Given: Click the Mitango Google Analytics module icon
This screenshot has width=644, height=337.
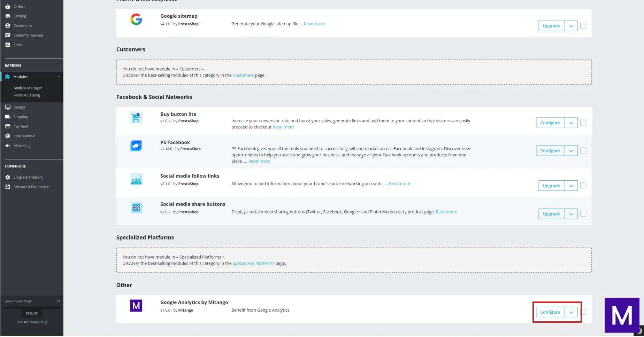Looking at the screenshot, I should point(136,306).
